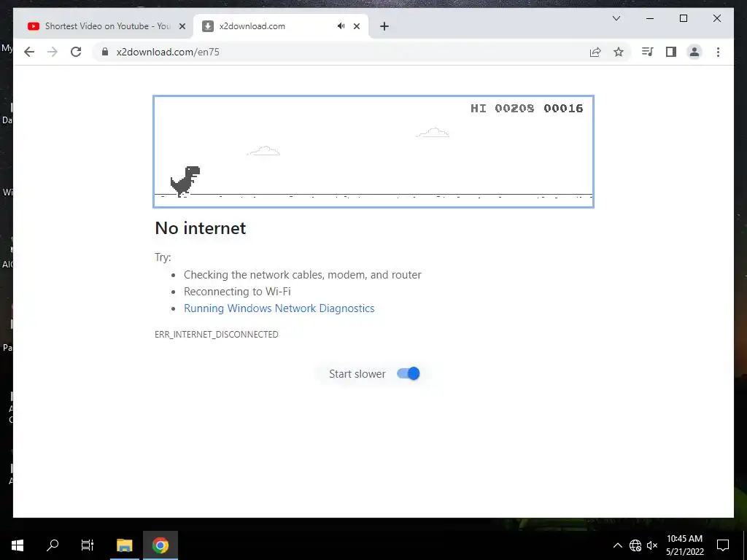Screen dimensions: 747x560
Task: Open the media control icon
Action: click(x=647, y=52)
